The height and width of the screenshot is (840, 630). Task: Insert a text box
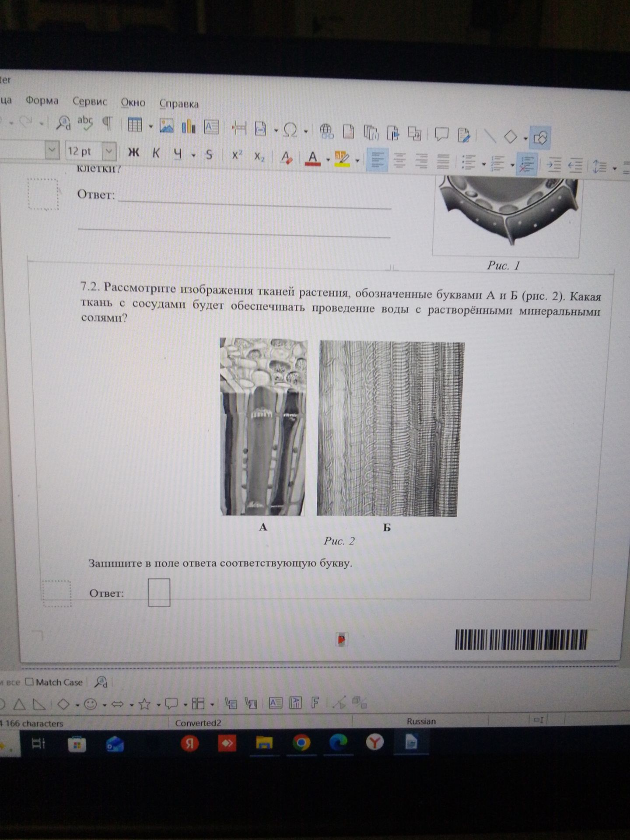(212, 127)
